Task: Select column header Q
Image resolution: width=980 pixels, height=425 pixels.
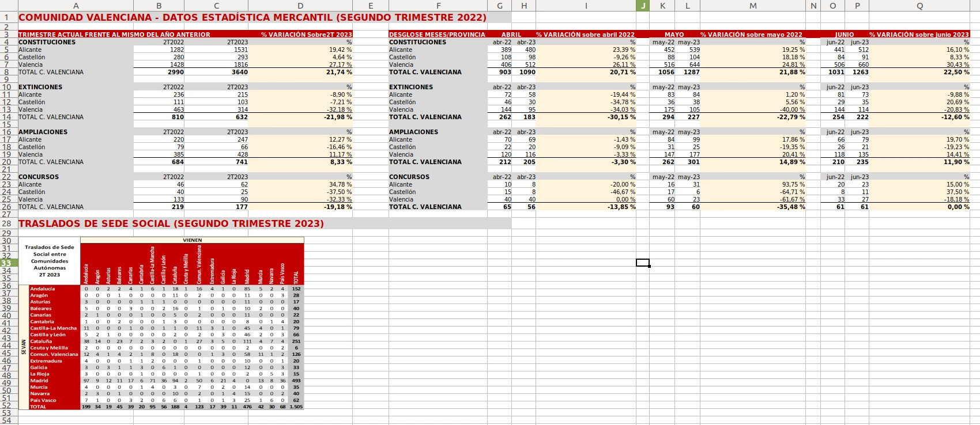Action: [x=919, y=6]
